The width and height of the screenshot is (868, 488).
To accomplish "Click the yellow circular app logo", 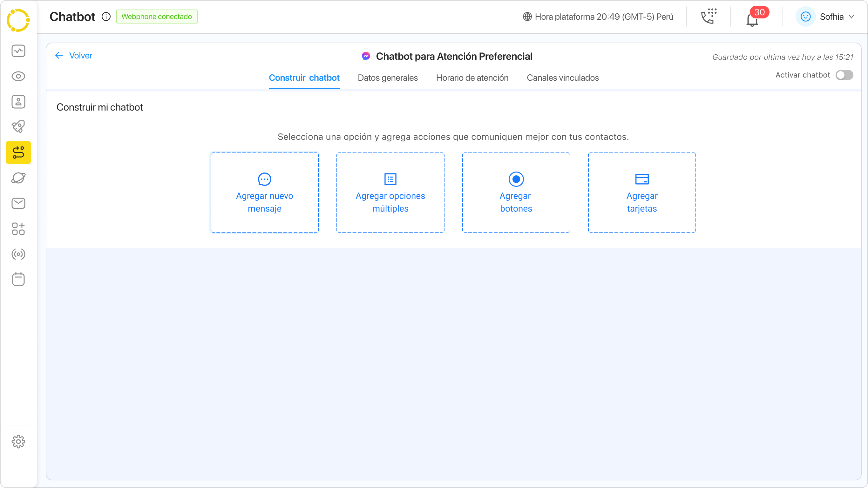I will click(18, 20).
